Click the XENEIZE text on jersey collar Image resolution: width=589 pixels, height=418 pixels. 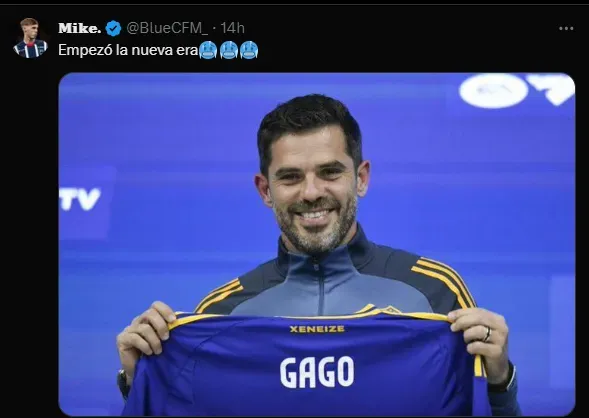click(x=317, y=329)
